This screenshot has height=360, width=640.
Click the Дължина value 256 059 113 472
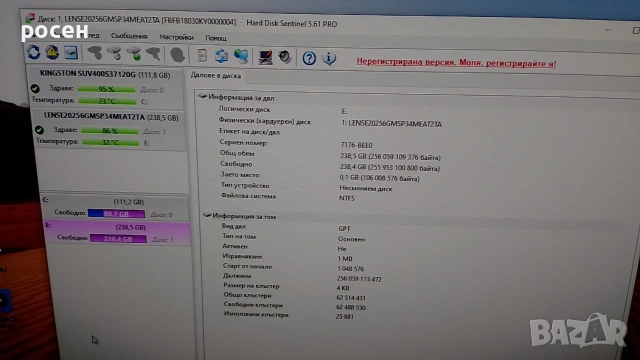(x=359, y=279)
